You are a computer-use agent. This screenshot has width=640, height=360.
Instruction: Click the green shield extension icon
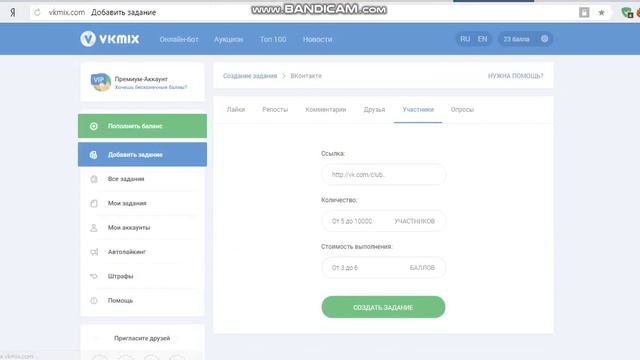(x=627, y=13)
